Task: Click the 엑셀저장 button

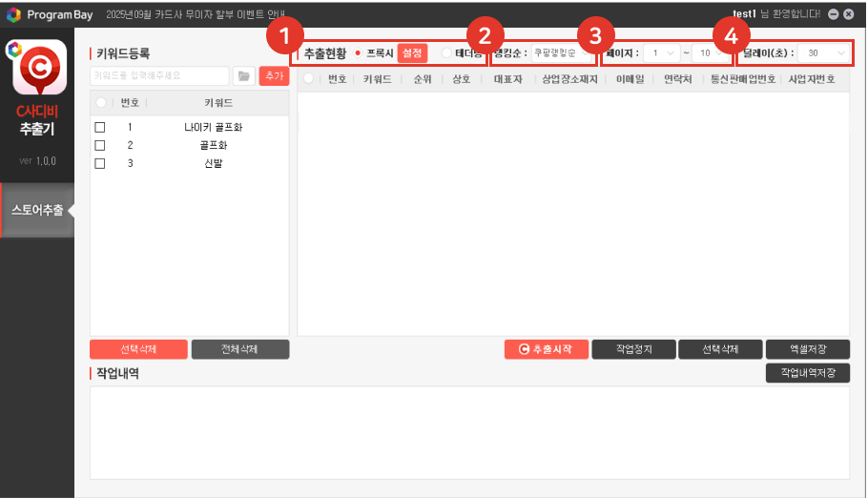Action: click(x=807, y=349)
